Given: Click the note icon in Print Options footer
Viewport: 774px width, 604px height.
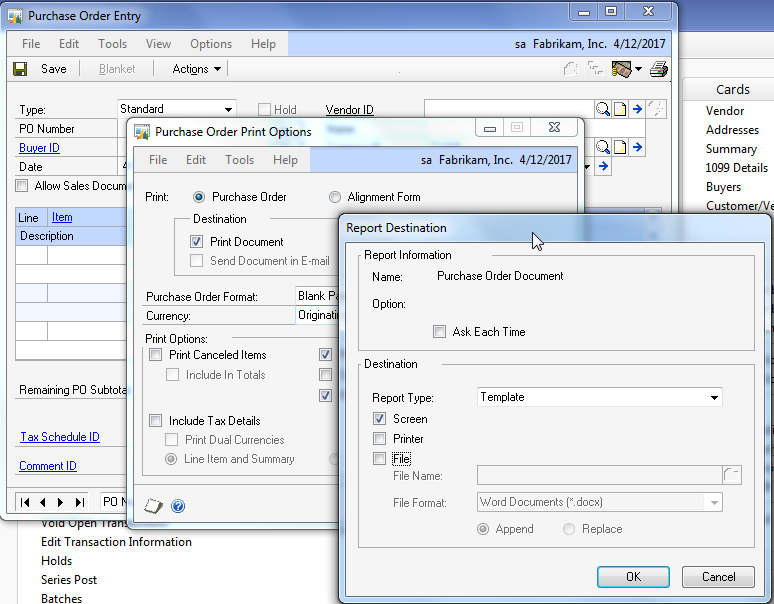Looking at the screenshot, I should (x=154, y=506).
